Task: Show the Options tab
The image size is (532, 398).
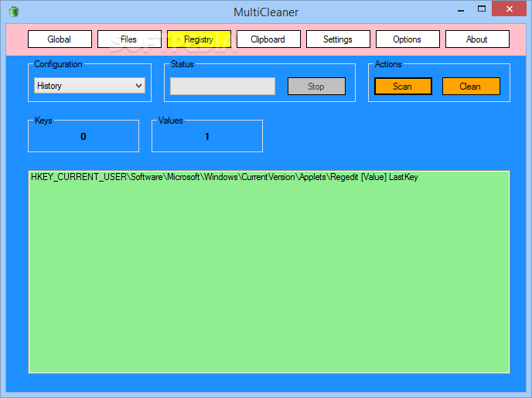Action: [408, 39]
